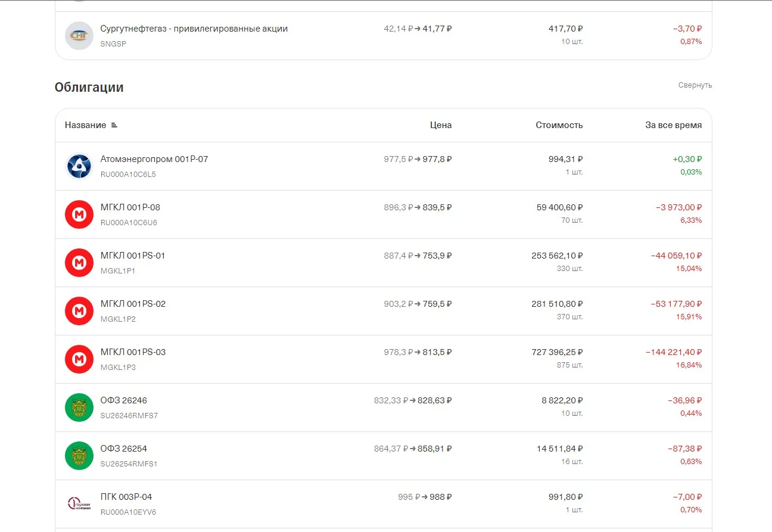The height and width of the screenshot is (532, 772).
Task: Open the МГКЛ 001P-08 bond
Action: [130, 207]
